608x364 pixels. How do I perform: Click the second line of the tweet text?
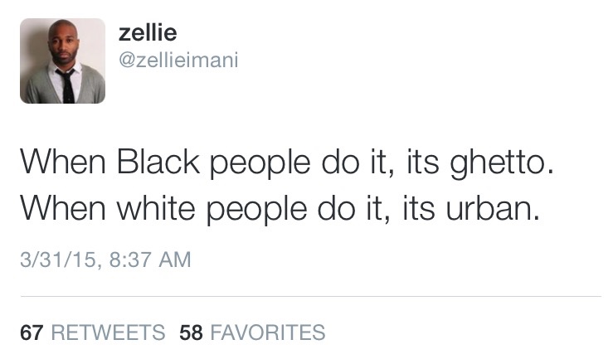(280, 207)
